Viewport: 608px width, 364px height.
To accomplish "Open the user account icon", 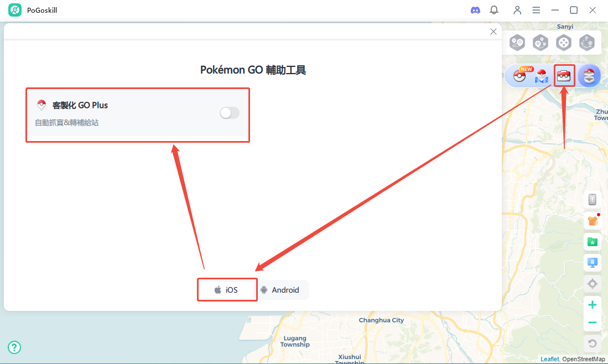I will pos(517,10).
